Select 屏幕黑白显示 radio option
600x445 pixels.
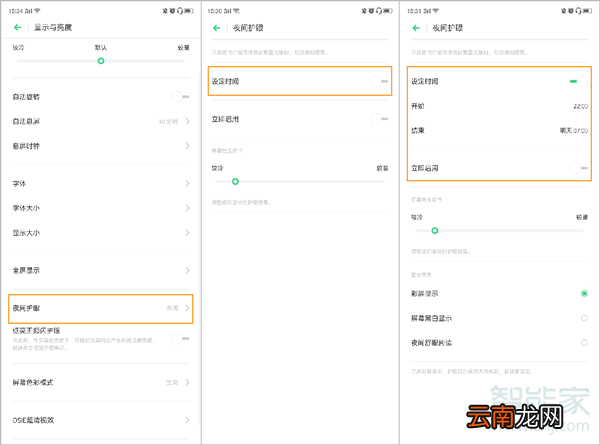584,318
